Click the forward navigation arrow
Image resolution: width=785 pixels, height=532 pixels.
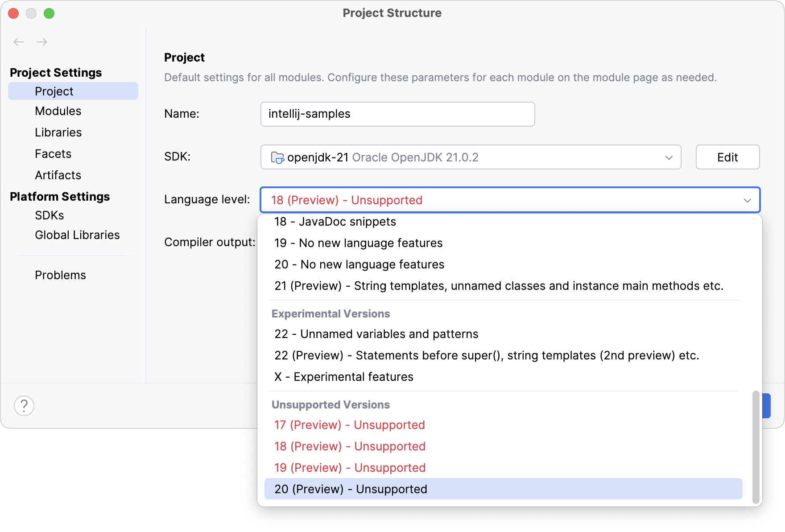42,41
